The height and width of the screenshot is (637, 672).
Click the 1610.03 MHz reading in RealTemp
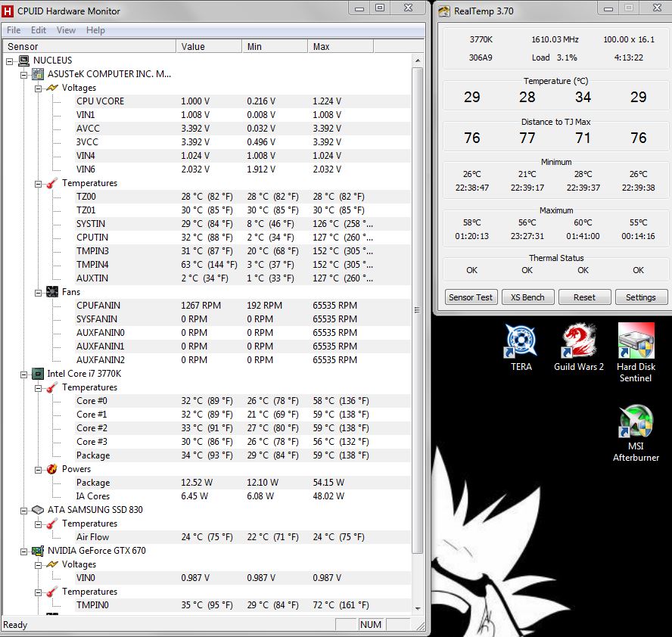tap(555, 39)
